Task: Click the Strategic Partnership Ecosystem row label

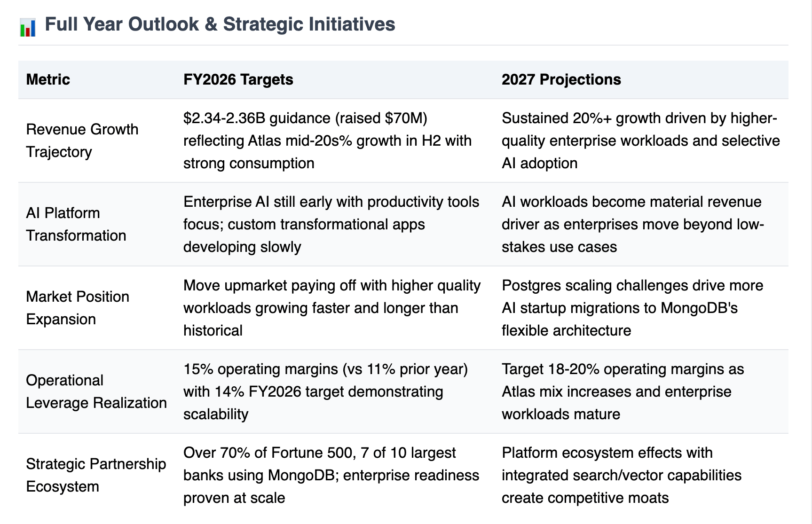Action: 96,475
